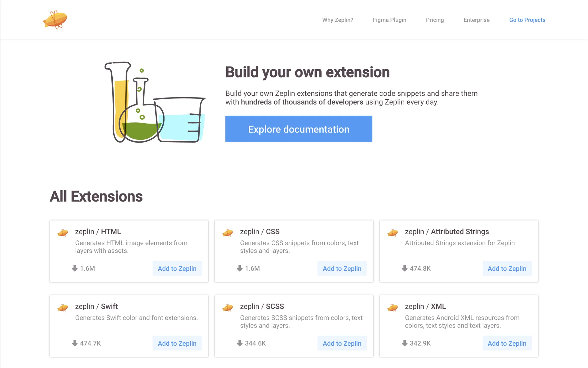The image size is (588, 368).
Task: Click the Go to Projects link
Action: [x=527, y=20]
